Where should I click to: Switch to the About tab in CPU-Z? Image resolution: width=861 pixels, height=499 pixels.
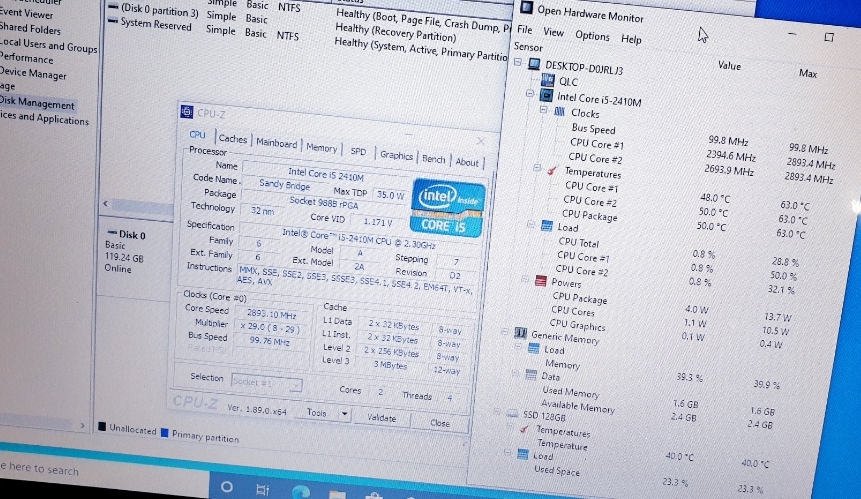point(467,162)
